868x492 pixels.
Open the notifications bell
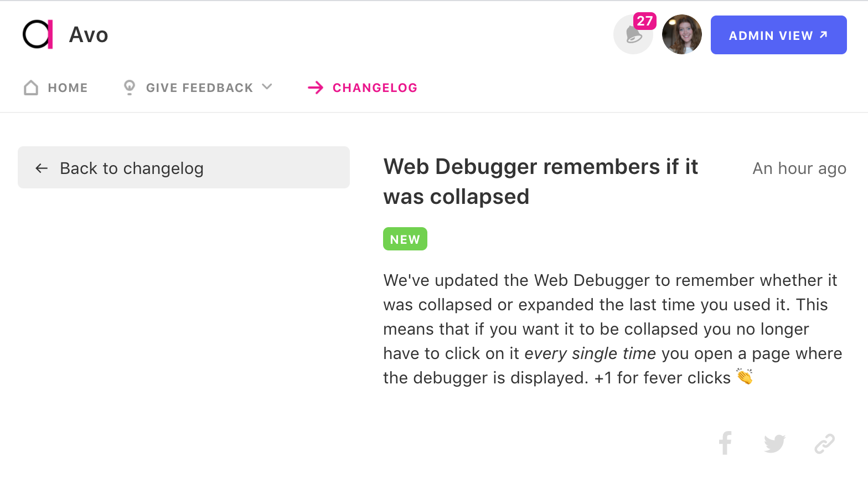[x=633, y=34]
